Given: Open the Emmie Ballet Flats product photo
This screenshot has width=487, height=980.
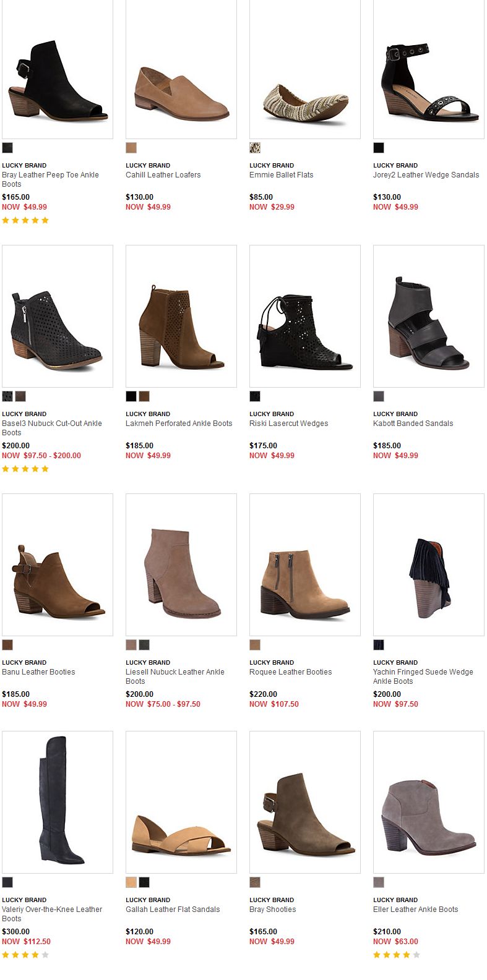Looking at the screenshot, I should [x=305, y=69].
